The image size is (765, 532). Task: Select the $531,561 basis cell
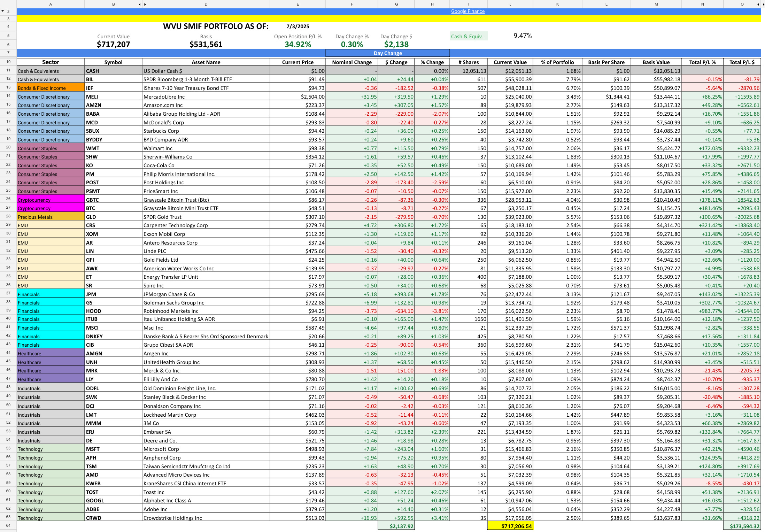click(206, 44)
